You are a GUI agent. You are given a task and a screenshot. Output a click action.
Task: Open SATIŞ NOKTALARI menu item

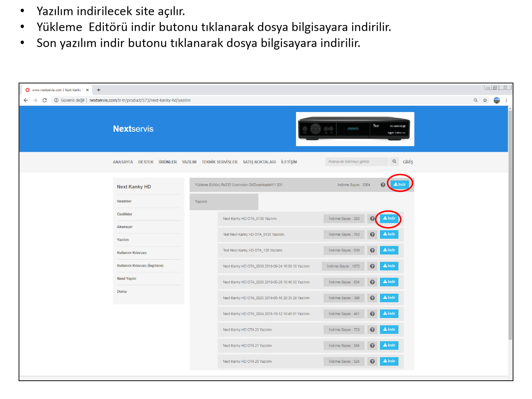[x=259, y=162]
